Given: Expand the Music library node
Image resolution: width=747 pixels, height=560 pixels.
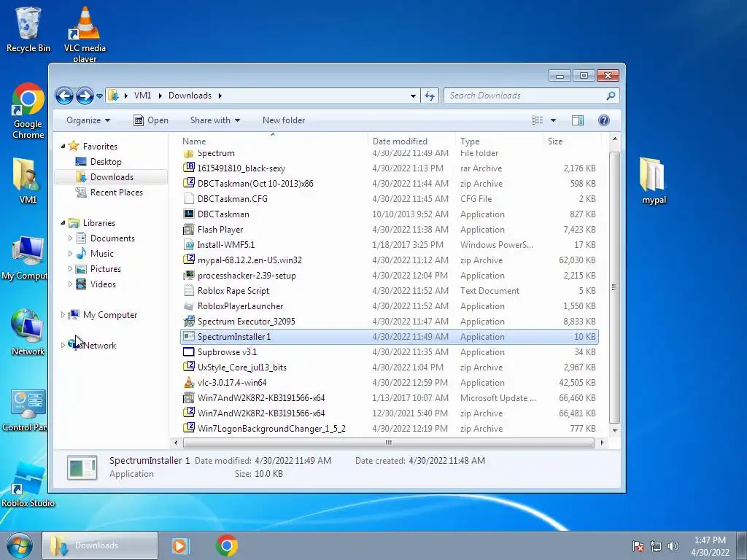Looking at the screenshot, I should [x=71, y=253].
